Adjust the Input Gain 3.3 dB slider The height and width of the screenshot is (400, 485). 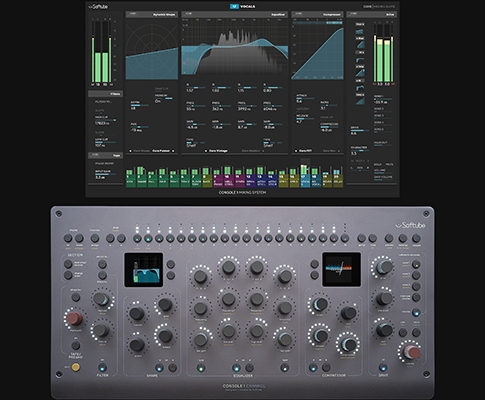pos(106,174)
